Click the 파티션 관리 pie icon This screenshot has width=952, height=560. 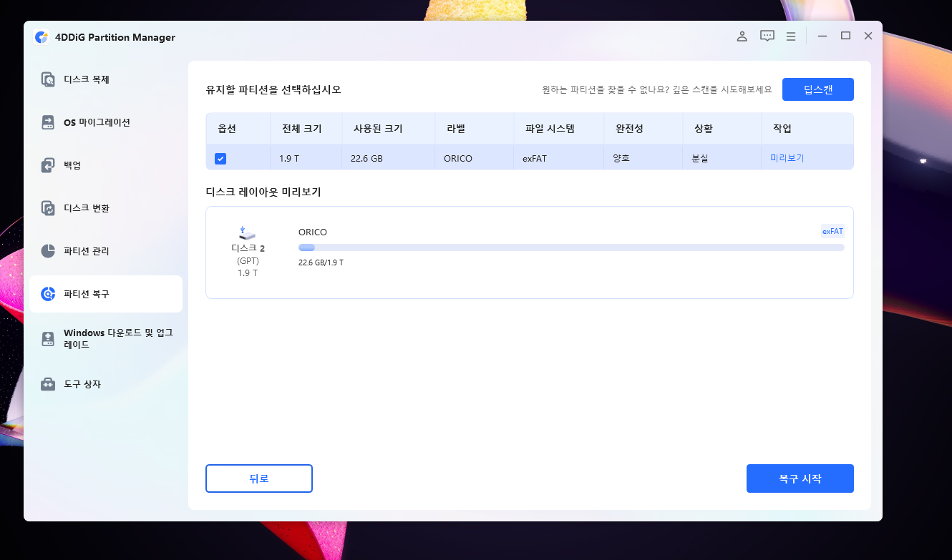point(48,251)
